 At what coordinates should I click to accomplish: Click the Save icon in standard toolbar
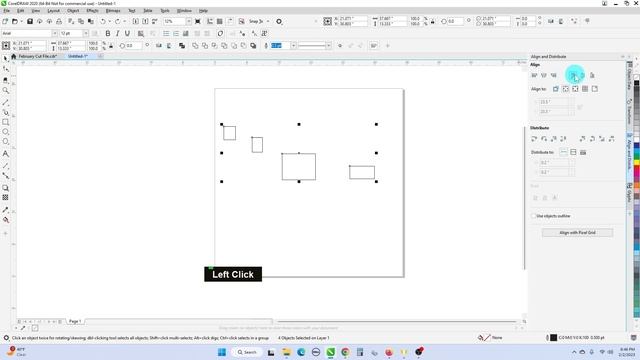click(x=30, y=21)
